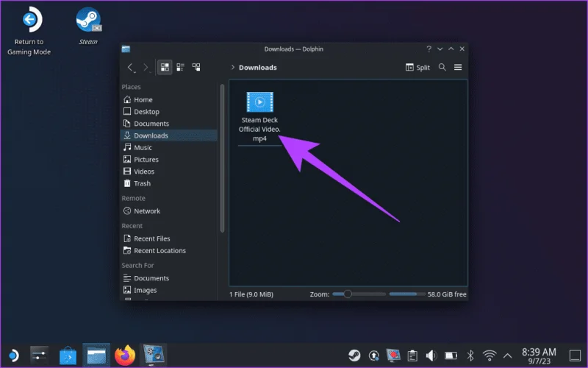This screenshot has height=368, width=588.
Task: Click the display configuration tray icon
Action: [393, 355]
